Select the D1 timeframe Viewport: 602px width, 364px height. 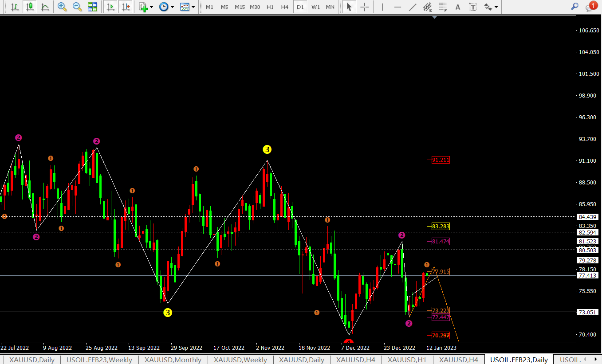pos(300,7)
